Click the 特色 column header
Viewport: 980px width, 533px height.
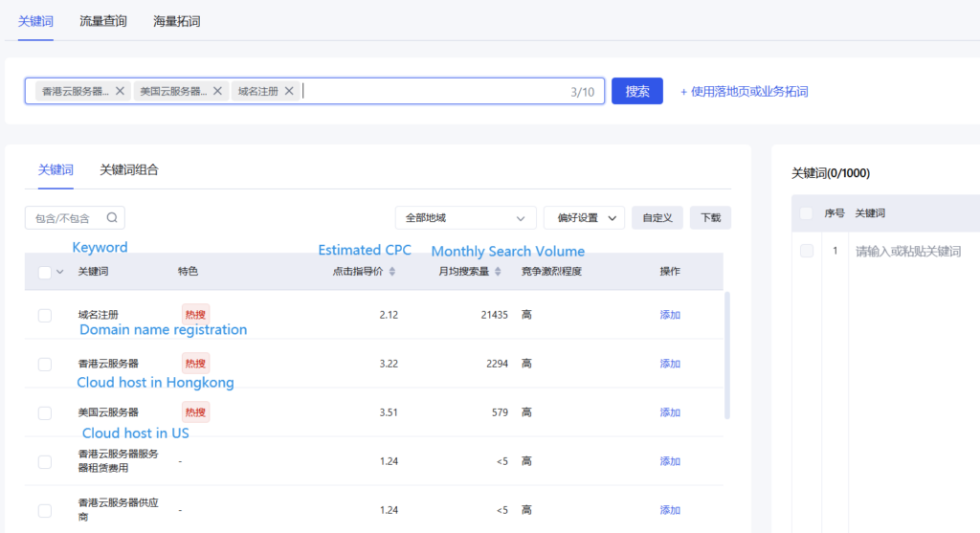pyautogui.click(x=189, y=271)
